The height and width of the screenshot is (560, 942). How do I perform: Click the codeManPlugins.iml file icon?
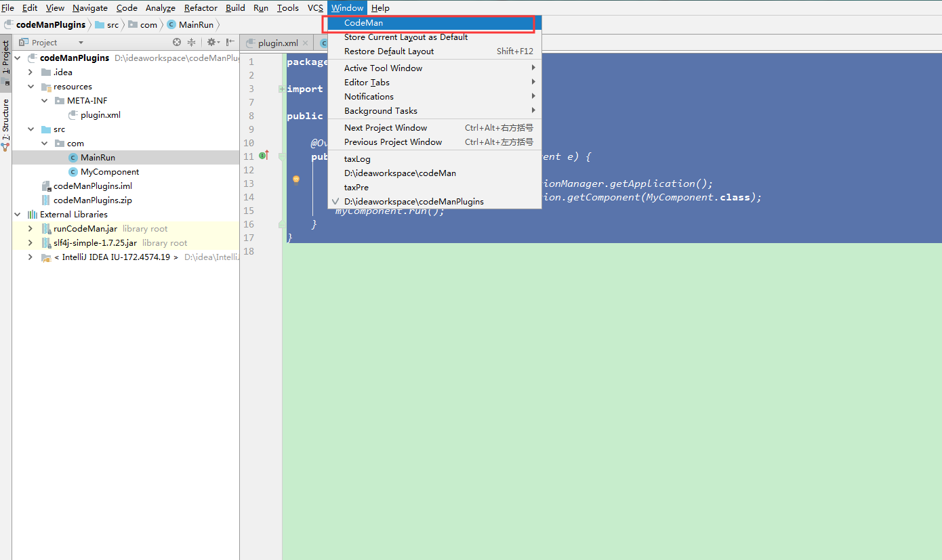point(46,186)
